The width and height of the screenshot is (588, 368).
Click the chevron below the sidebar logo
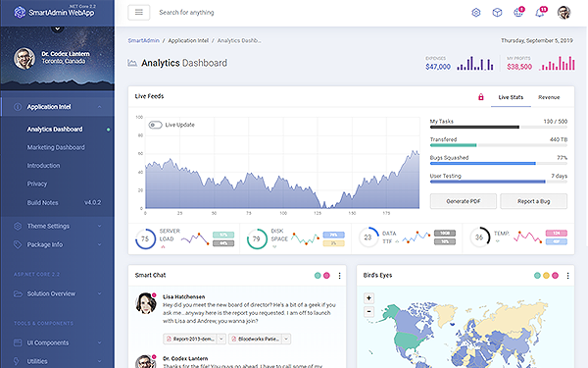[x=58, y=28]
